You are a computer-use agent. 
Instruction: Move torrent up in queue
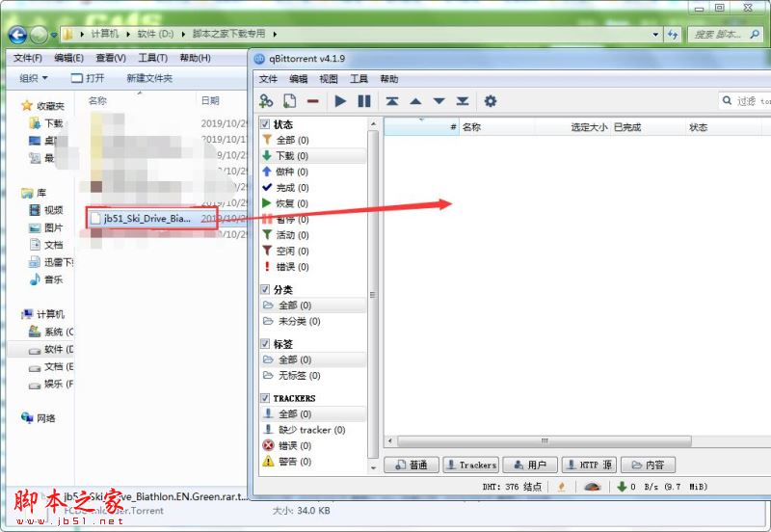pos(415,101)
